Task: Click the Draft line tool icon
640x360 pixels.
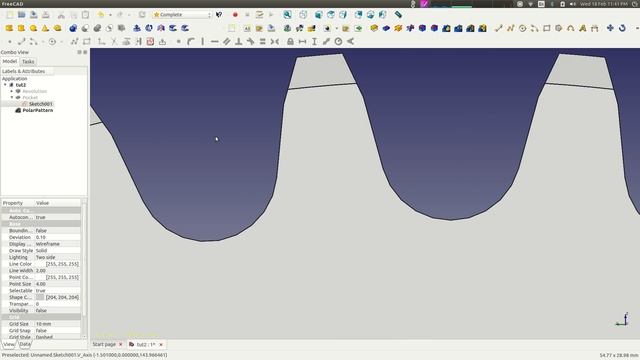Action: tap(498, 28)
